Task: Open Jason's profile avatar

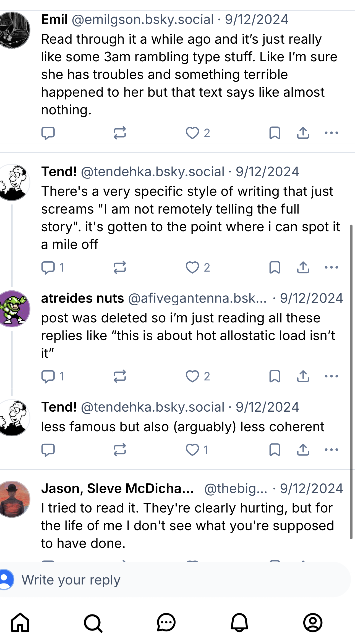Action: [x=14, y=499]
